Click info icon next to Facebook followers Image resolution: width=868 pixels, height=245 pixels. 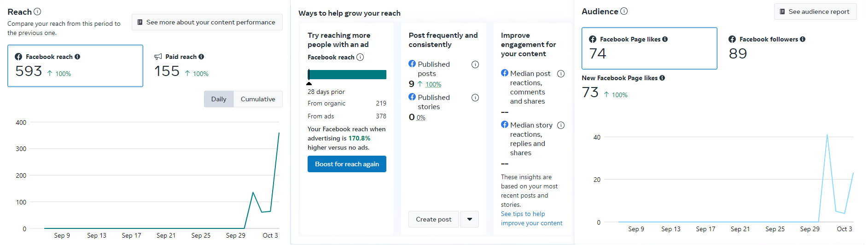[x=803, y=39]
